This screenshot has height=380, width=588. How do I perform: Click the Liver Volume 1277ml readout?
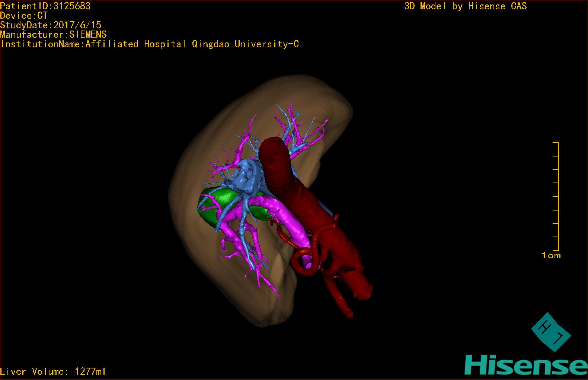[53, 371]
